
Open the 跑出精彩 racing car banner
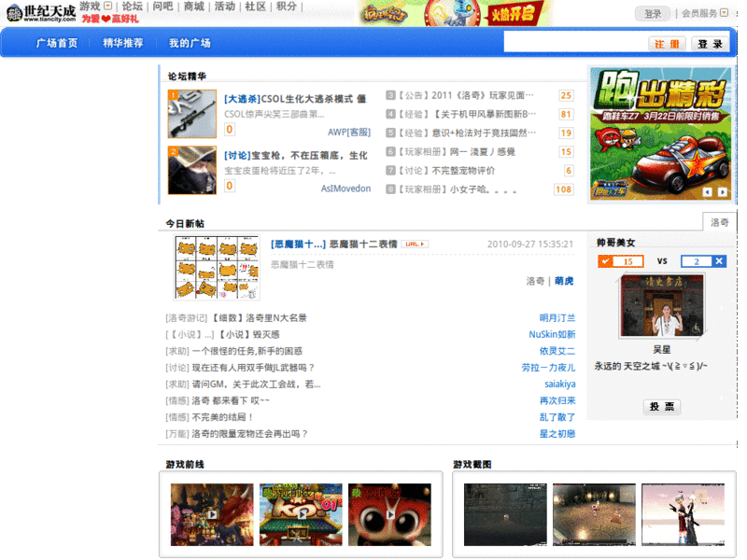tap(660, 133)
